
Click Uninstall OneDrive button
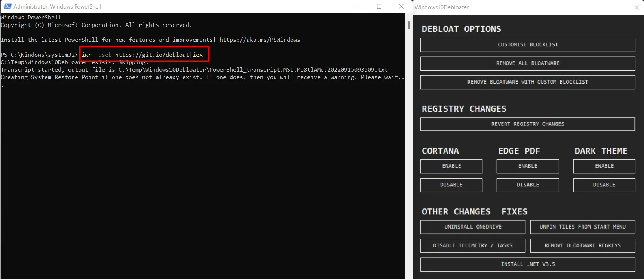(473, 227)
